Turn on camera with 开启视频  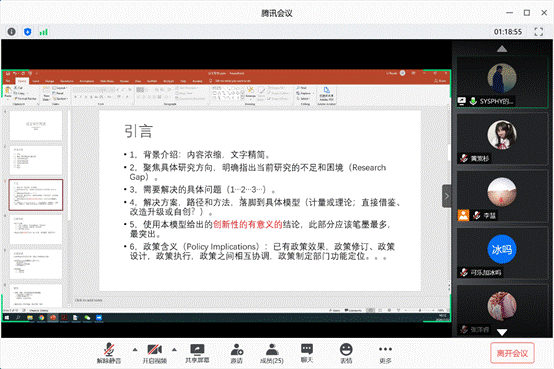155,353
